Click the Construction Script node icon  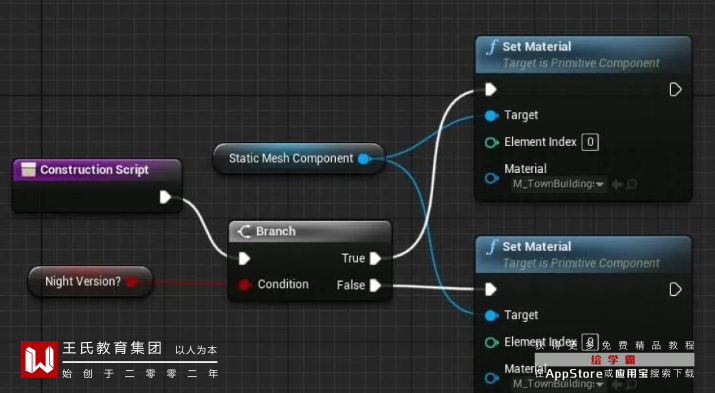click(28, 170)
